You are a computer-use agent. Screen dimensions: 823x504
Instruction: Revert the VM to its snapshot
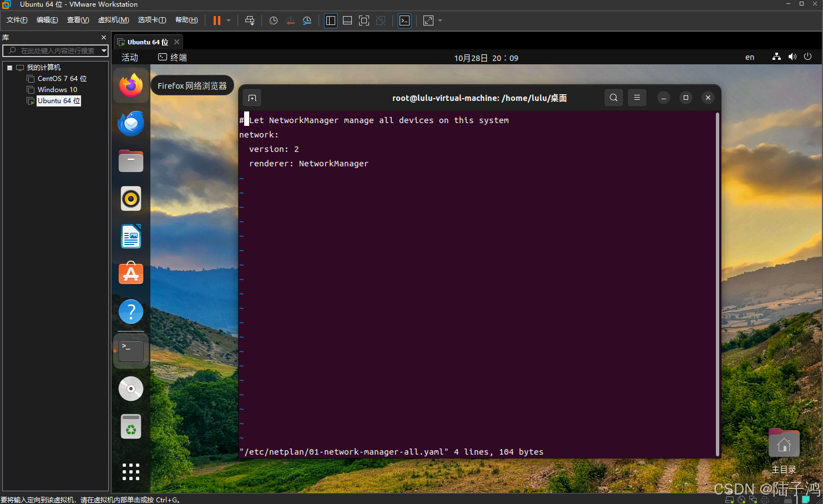[290, 21]
